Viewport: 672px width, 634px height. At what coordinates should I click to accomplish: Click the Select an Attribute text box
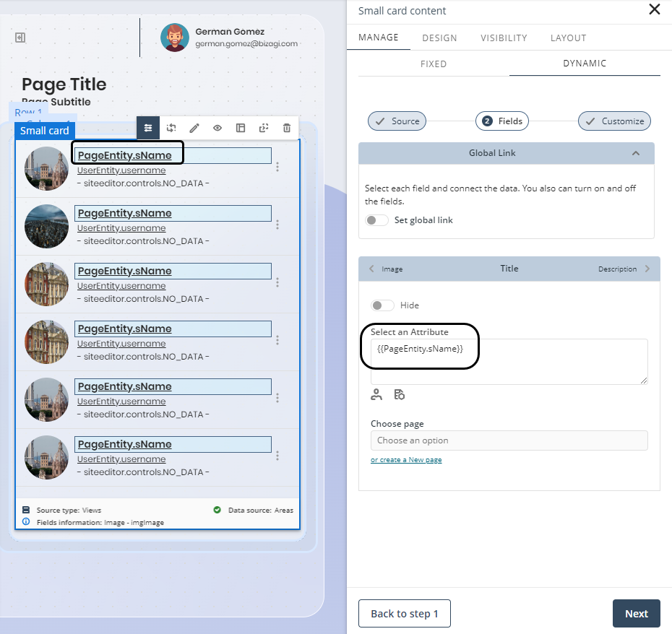(509, 362)
